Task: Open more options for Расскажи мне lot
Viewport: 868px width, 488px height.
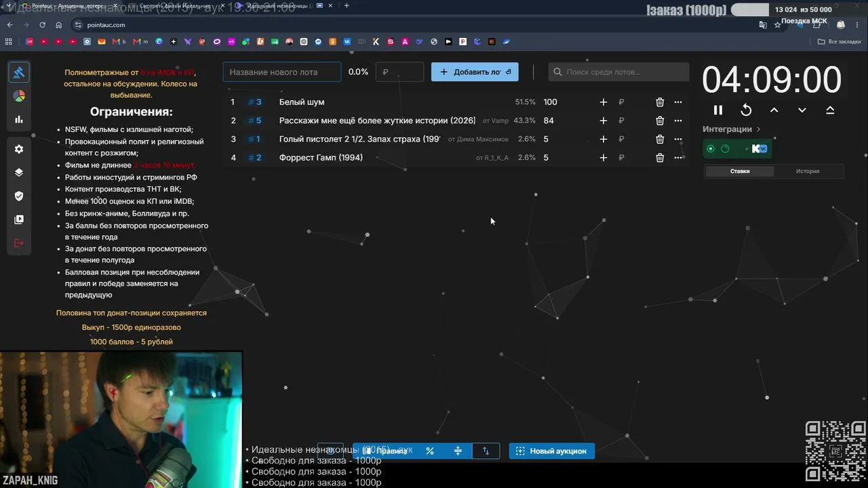Action: (678, 121)
